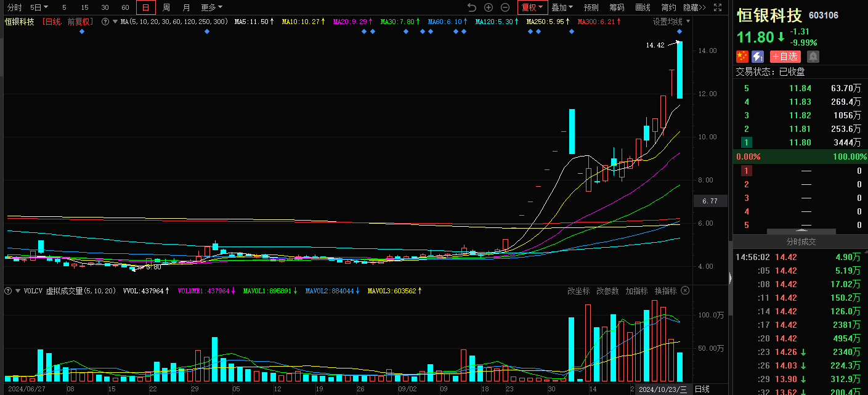Open the 筹码 chip distribution tab

point(617,7)
